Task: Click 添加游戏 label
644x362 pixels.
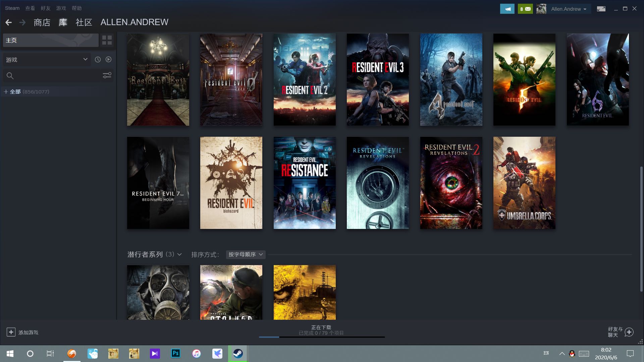Action: [x=29, y=333]
